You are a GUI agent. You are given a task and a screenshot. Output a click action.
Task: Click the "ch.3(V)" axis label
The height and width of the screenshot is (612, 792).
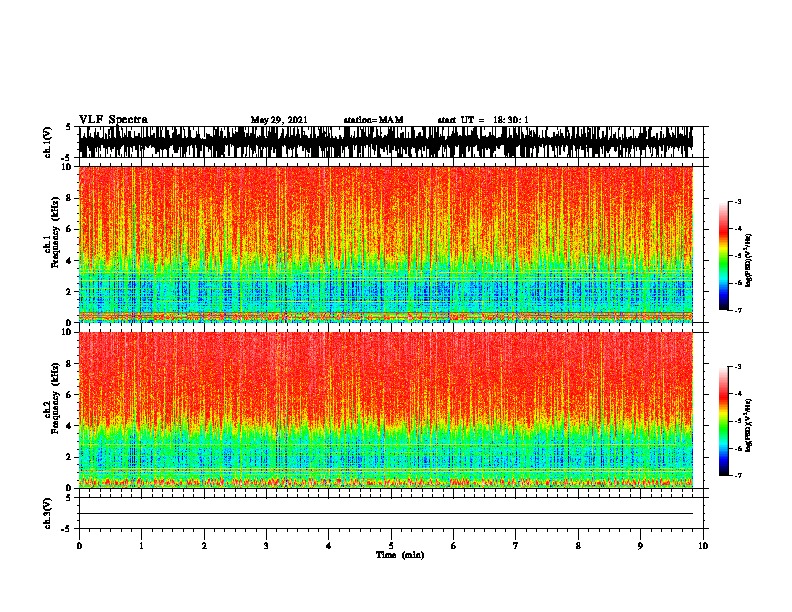click(48, 513)
